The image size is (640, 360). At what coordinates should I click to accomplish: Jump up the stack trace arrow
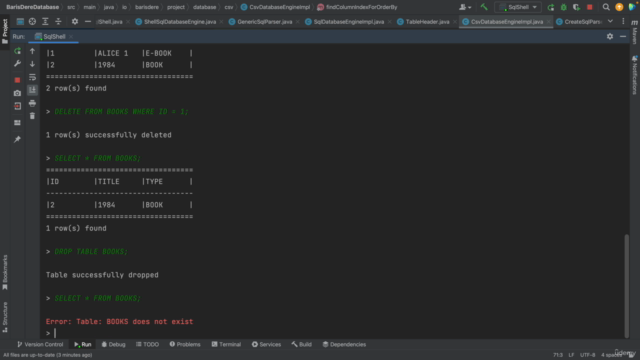point(32,51)
